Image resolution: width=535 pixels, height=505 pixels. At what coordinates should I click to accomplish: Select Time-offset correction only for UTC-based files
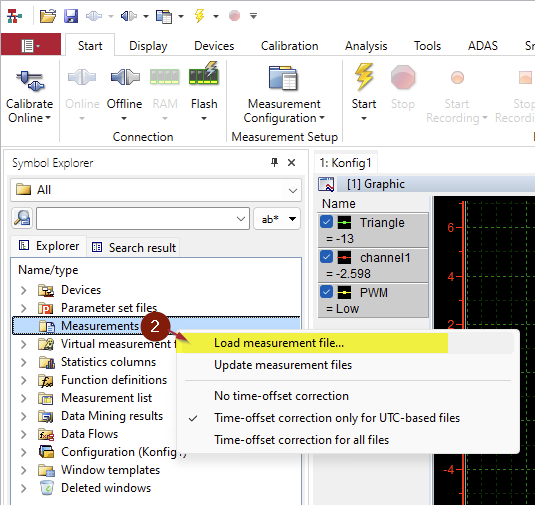pyautogui.click(x=348, y=418)
